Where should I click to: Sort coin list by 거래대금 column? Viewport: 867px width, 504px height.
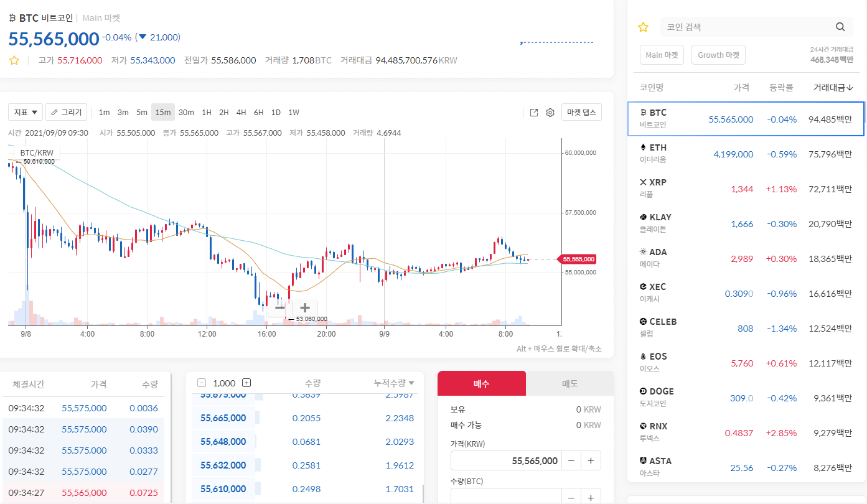833,88
